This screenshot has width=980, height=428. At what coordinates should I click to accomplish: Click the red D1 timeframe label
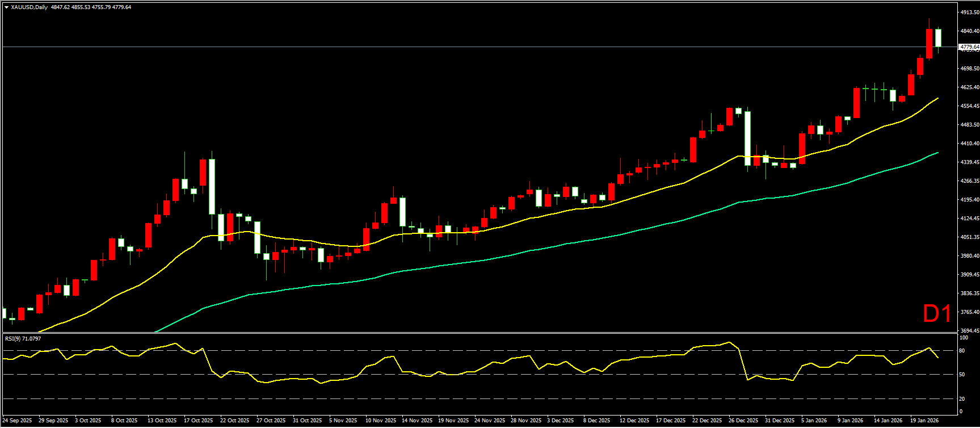[936, 314]
